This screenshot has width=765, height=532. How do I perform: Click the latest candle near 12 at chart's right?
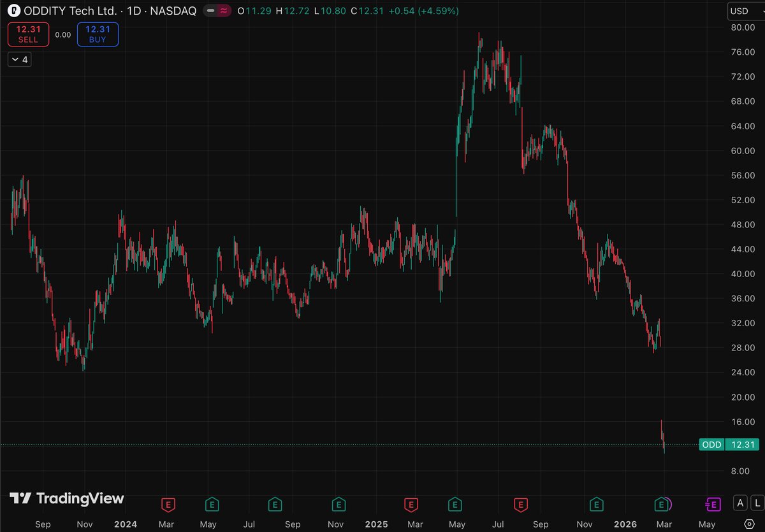pos(664,446)
